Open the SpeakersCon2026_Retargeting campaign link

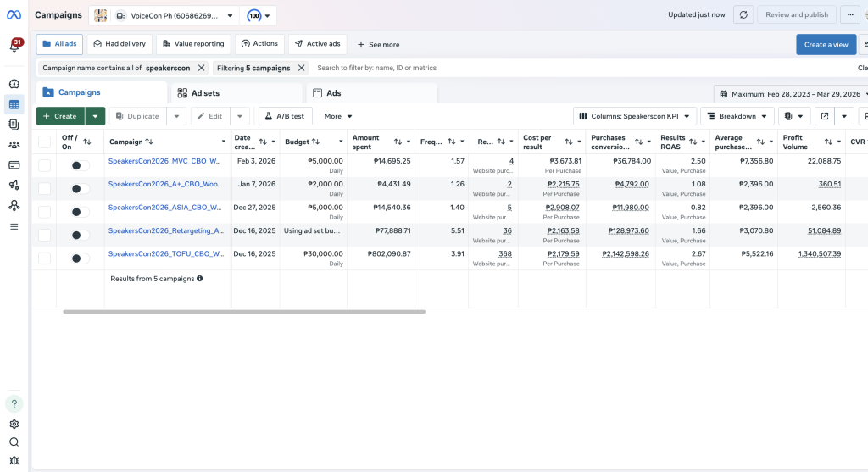coord(166,230)
